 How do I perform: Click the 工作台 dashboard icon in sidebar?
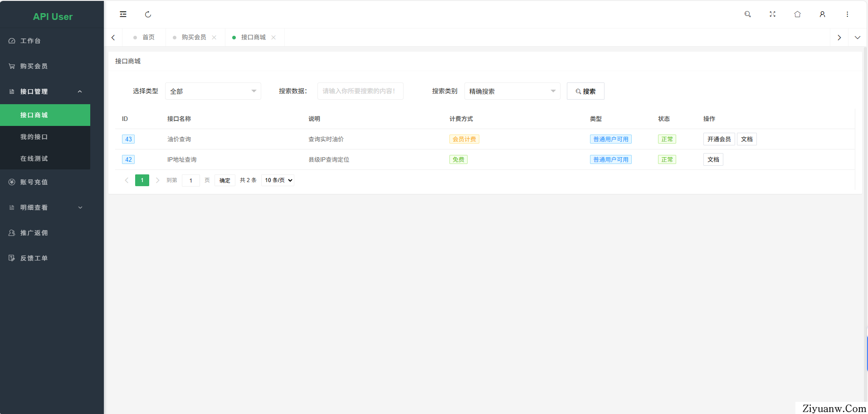[12, 41]
